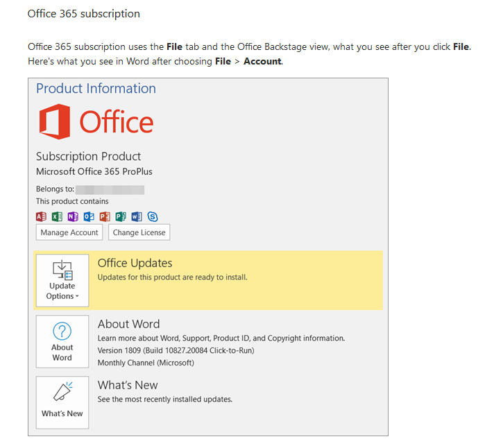The image size is (503, 448).
Task: Click 'This product contains' text
Action: (x=72, y=201)
